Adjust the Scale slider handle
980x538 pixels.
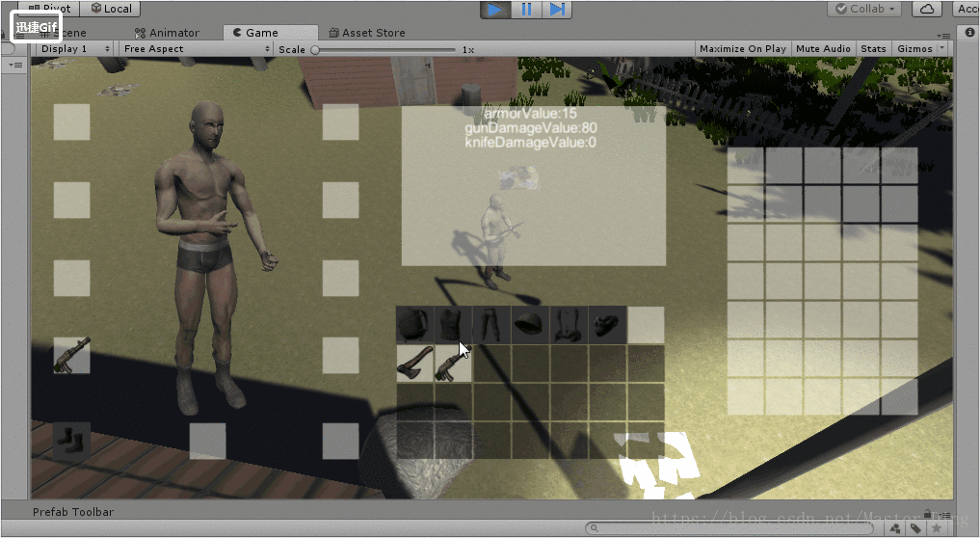(316, 49)
